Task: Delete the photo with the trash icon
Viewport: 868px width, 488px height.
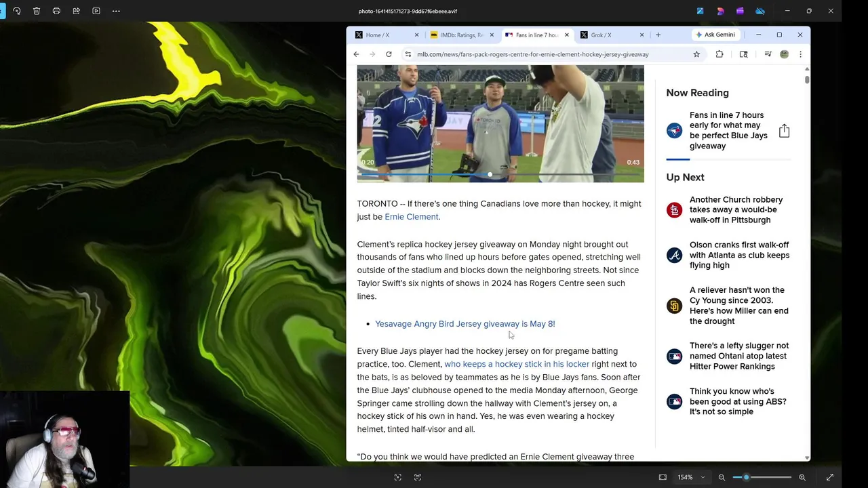Action: coord(37,11)
